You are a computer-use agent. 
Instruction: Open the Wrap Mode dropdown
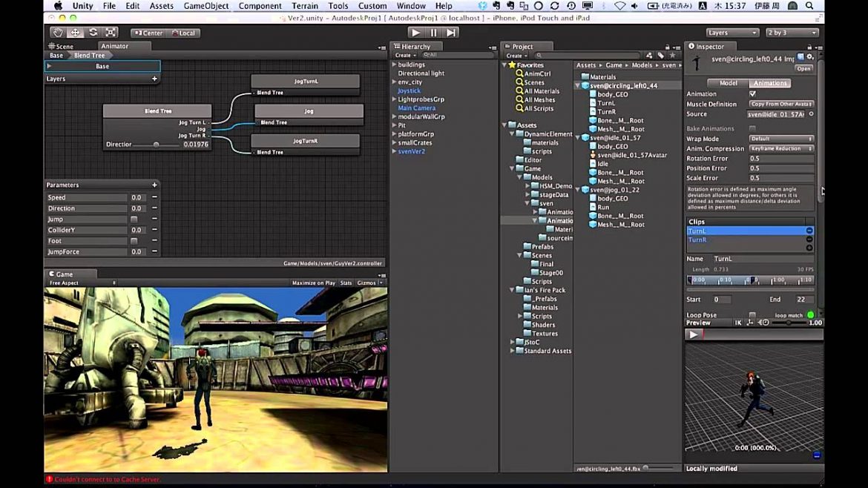tap(780, 139)
